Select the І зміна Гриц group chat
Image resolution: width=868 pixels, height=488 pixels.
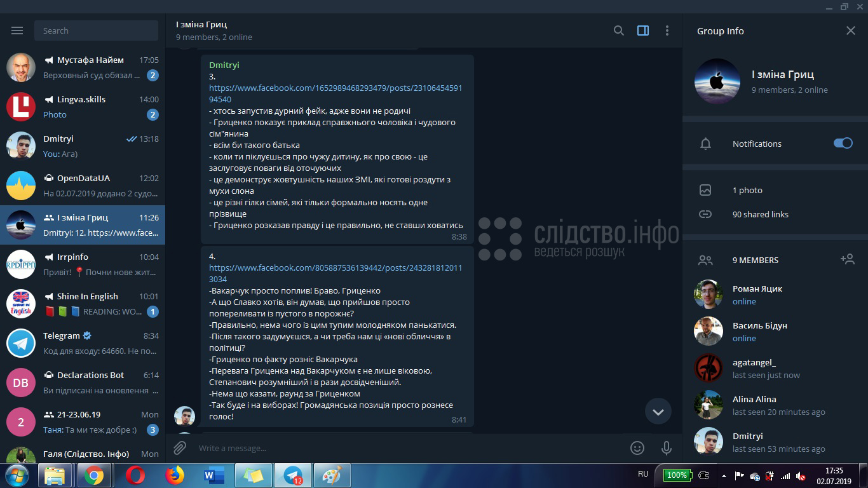tap(83, 225)
